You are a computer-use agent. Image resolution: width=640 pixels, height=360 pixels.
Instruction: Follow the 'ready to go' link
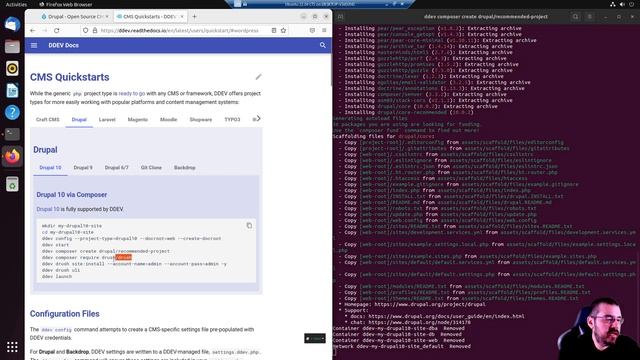coord(132,93)
